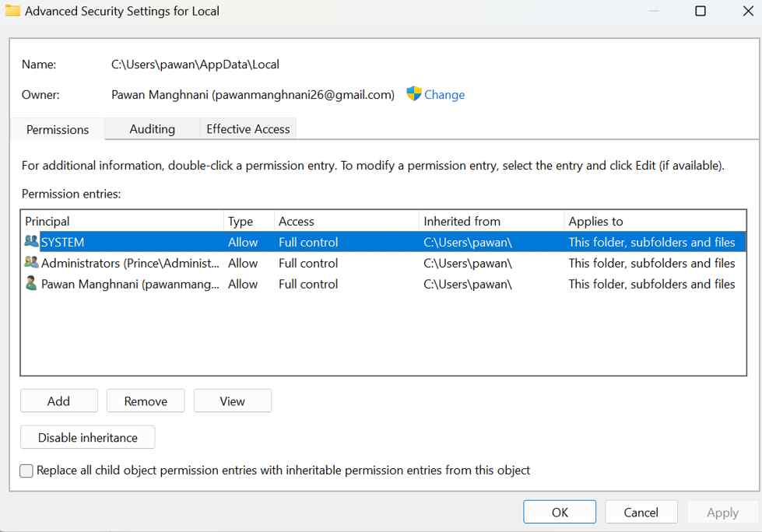The height and width of the screenshot is (532, 762).
Task: Click the Pawan Manghnani user icon
Action: pyautogui.click(x=31, y=284)
